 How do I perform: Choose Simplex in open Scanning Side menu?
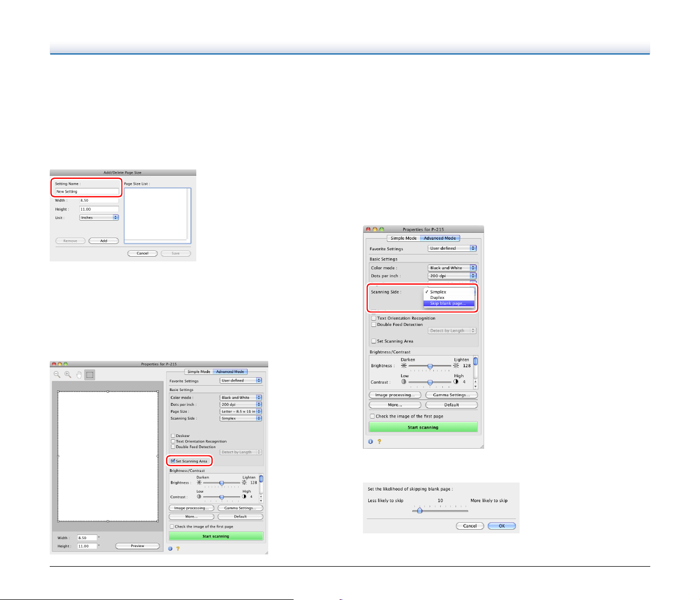coord(449,292)
